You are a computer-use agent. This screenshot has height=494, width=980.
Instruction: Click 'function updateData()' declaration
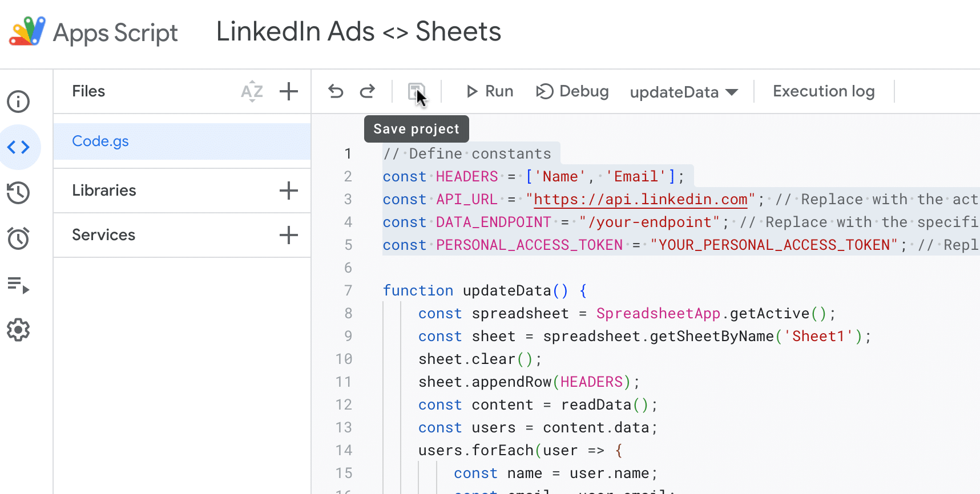click(x=475, y=290)
